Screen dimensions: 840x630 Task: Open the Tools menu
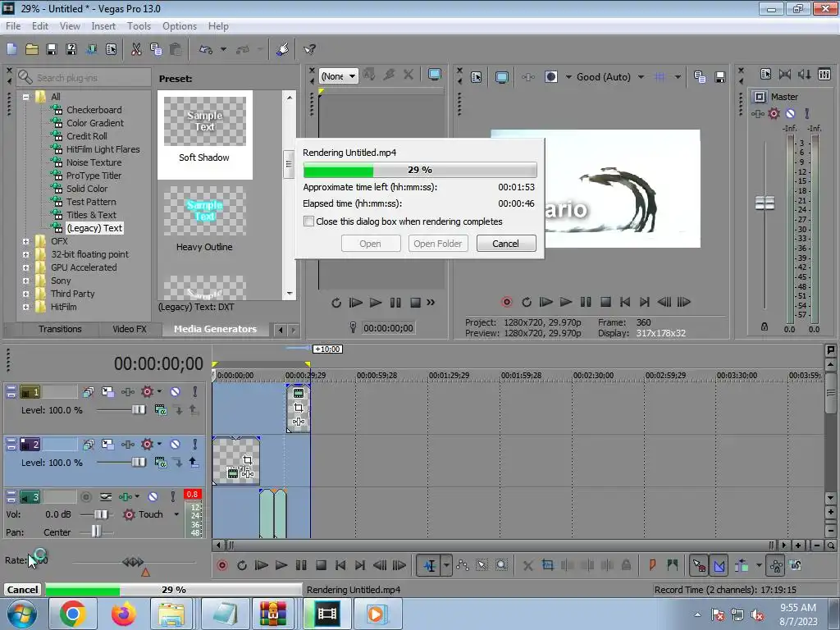pos(139,26)
